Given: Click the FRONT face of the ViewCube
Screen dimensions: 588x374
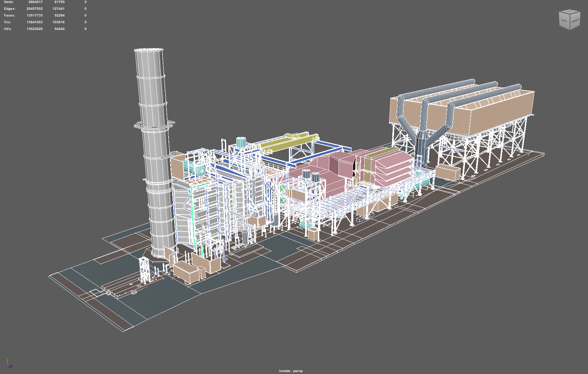Looking at the screenshot, I should click(x=575, y=21).
